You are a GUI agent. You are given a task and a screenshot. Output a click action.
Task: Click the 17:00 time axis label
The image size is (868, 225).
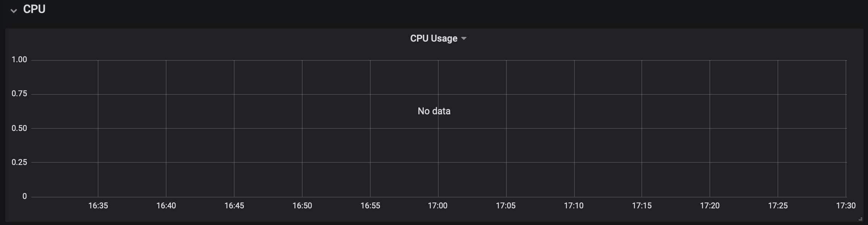tap(438, 205)
